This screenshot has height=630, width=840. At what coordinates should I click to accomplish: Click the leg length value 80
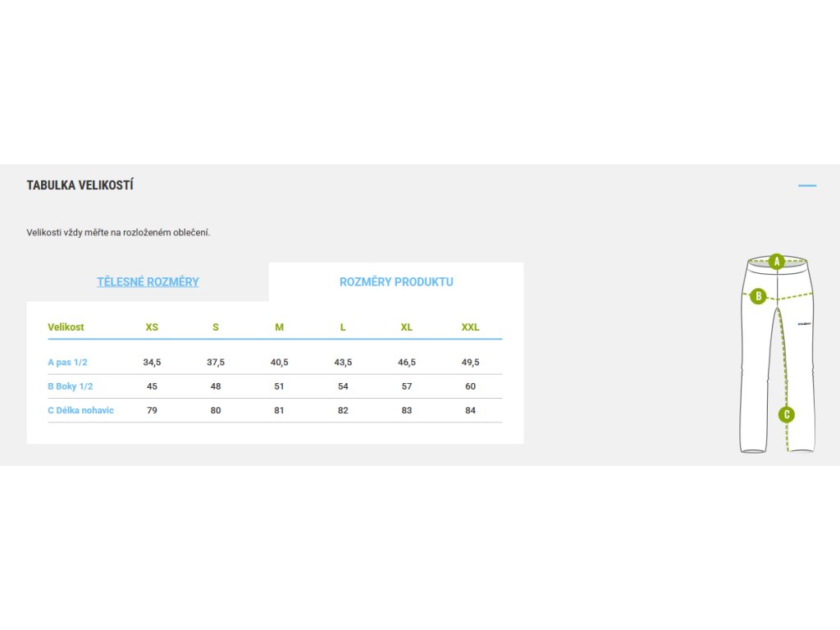(x=216, y=410)
